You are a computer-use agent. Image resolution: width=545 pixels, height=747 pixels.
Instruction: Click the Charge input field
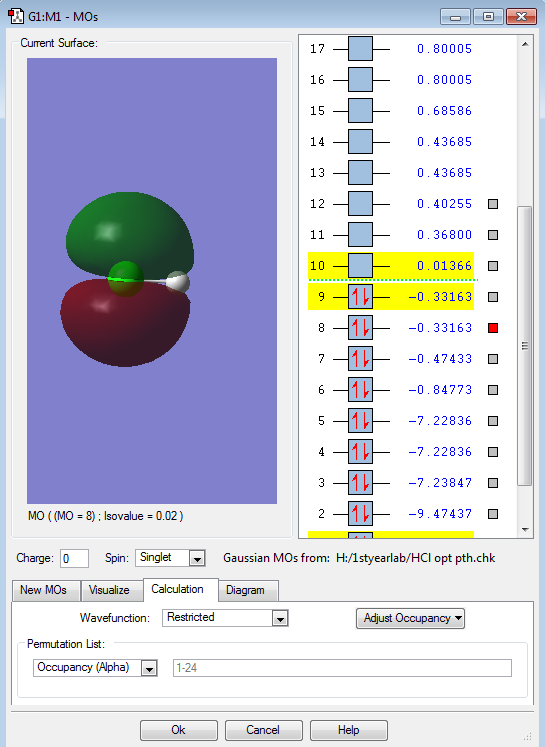click(x=74, y=558)
